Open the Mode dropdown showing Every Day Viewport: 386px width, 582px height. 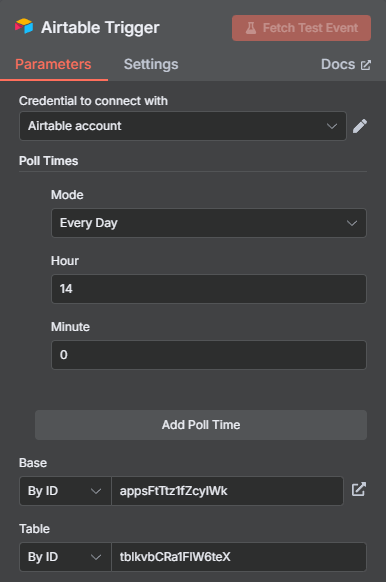[209, 223]
